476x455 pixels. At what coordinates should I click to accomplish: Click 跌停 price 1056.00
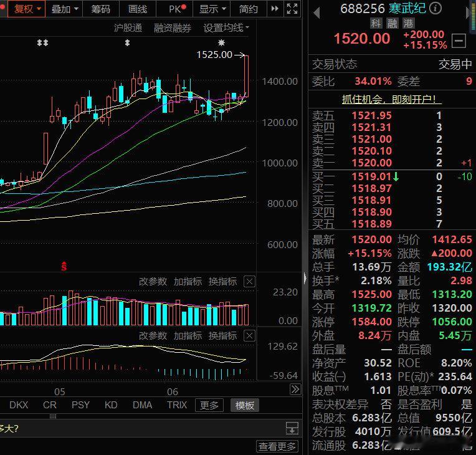pyautogui.click(x=452, y=322)
